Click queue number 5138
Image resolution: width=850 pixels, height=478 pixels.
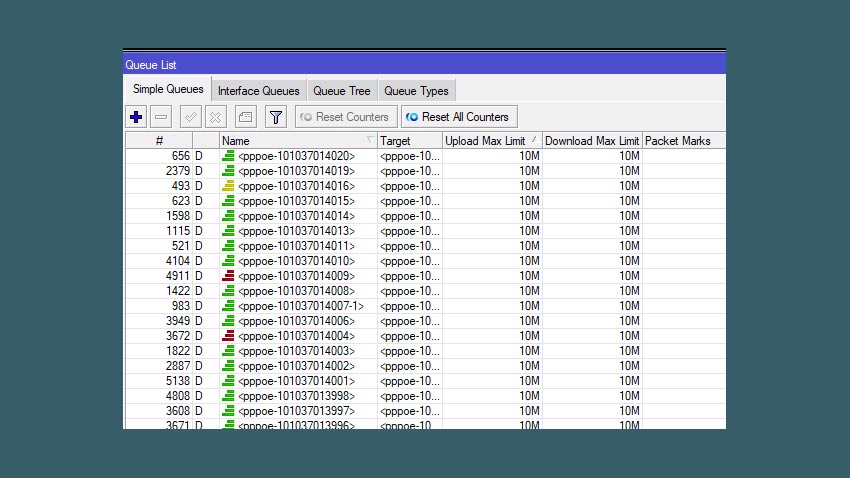click(x=178, y=381)
